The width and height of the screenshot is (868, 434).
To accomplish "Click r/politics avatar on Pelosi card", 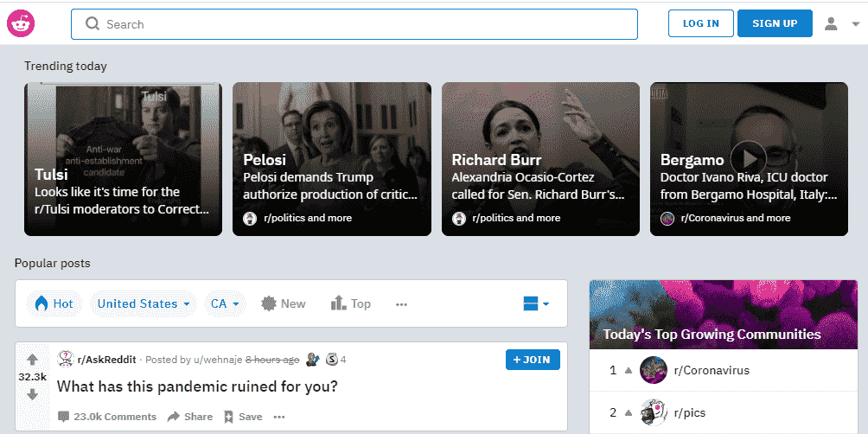I will 250,218.
